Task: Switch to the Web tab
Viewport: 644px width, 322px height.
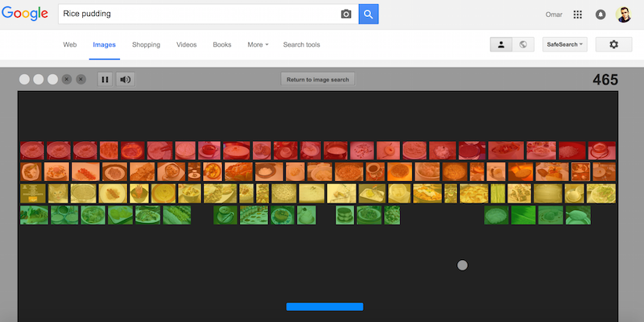Action: [x=70, y=45]
